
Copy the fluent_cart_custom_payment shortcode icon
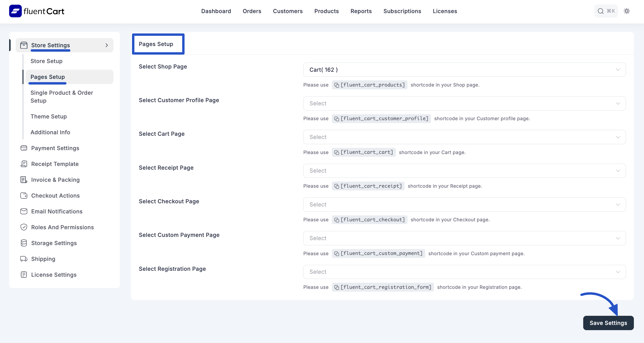click(337, 253)
